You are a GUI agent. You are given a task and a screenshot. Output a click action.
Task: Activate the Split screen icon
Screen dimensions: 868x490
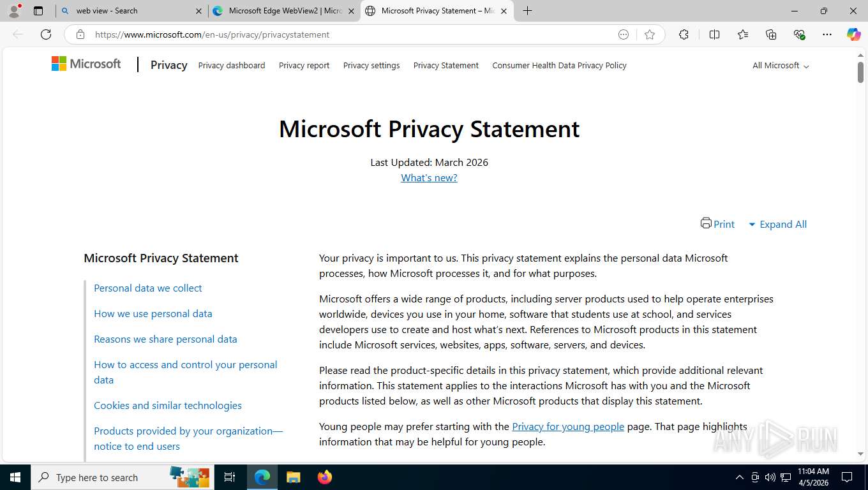click(714, 34)
